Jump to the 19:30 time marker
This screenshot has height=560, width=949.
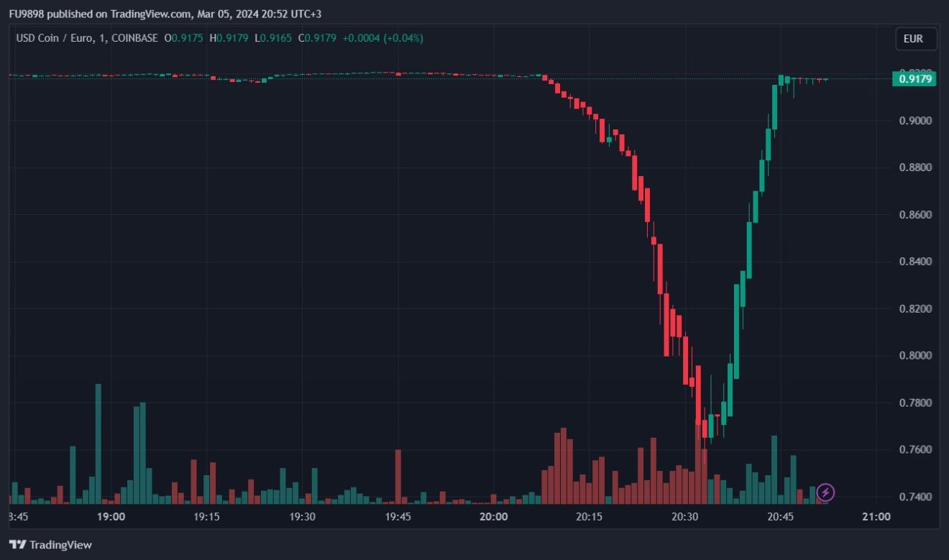302,516
